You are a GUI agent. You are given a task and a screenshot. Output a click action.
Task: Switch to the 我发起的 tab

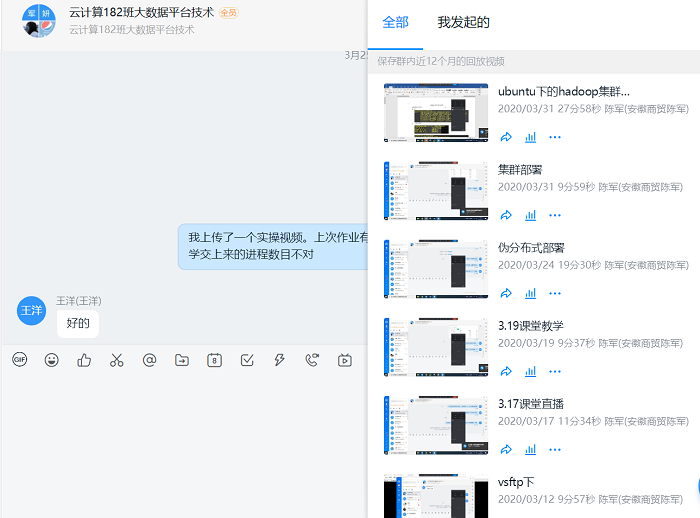[464, 22]
